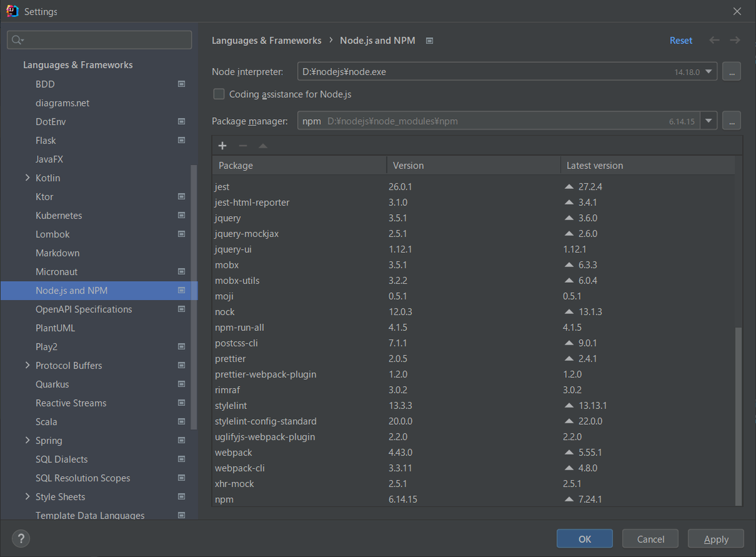Go forward with the right arrow
Viewport: 756px width, 557px height.
735,40
